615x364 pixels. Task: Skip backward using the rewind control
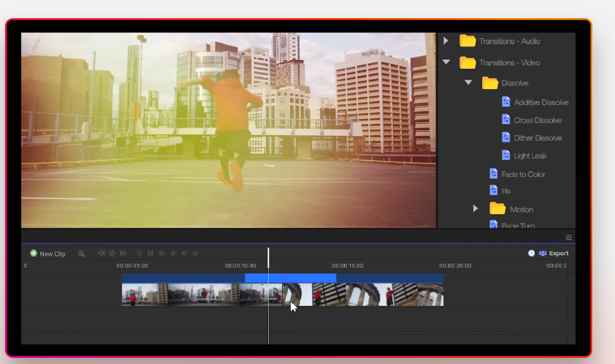(101, 253)
